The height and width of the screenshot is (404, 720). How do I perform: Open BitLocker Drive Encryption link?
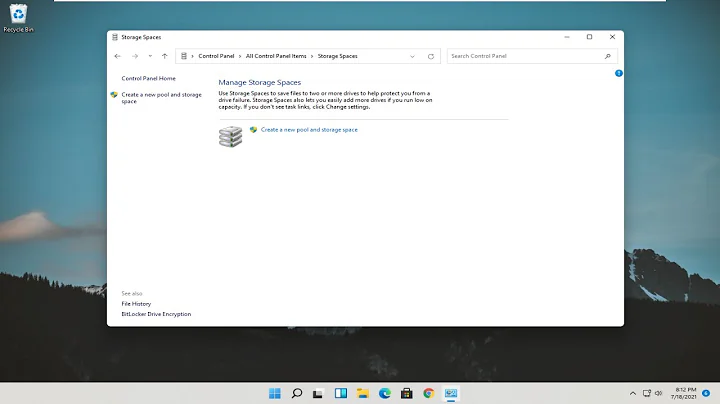[156, 314]
